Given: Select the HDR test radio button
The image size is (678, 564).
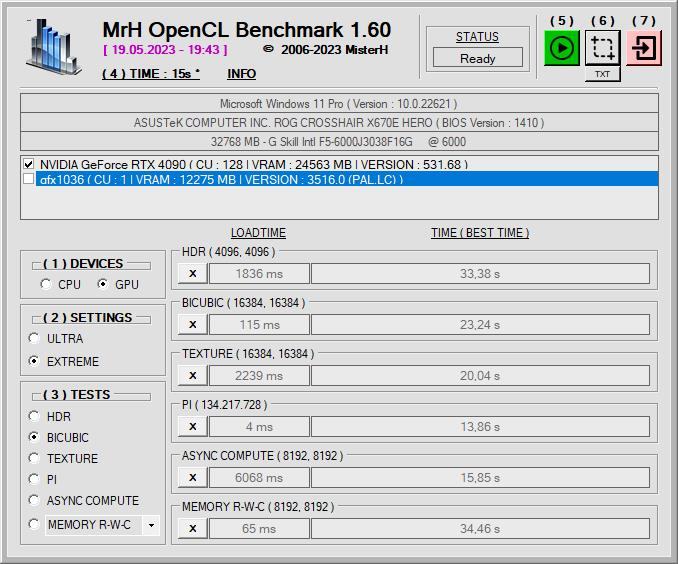Looking at the screenshot, I should (x=34, y=416).
